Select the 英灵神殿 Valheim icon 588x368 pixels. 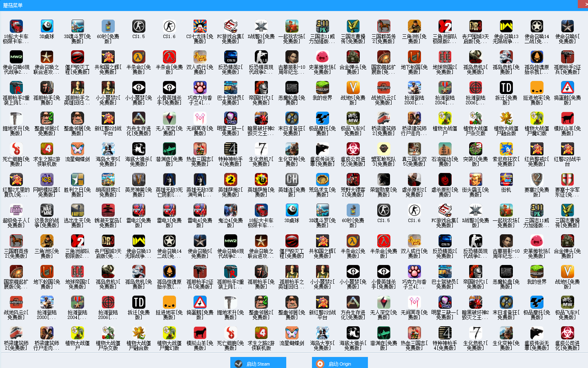[x=138, y=180]
